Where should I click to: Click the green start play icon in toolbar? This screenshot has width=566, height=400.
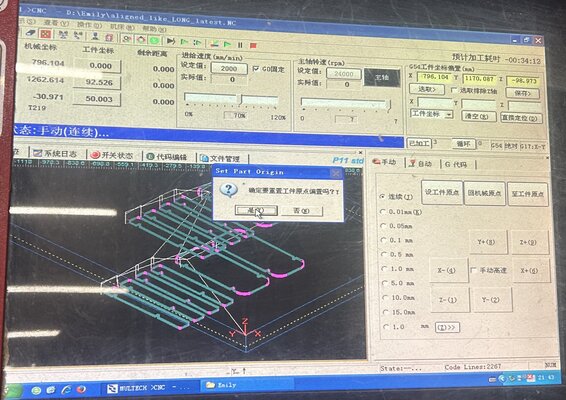[227, 44]
